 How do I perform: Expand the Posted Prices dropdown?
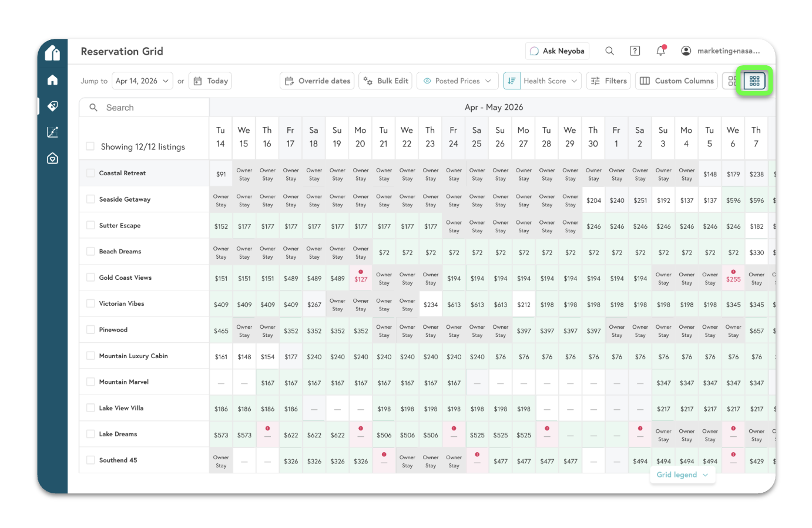click(x=457, y=81)
